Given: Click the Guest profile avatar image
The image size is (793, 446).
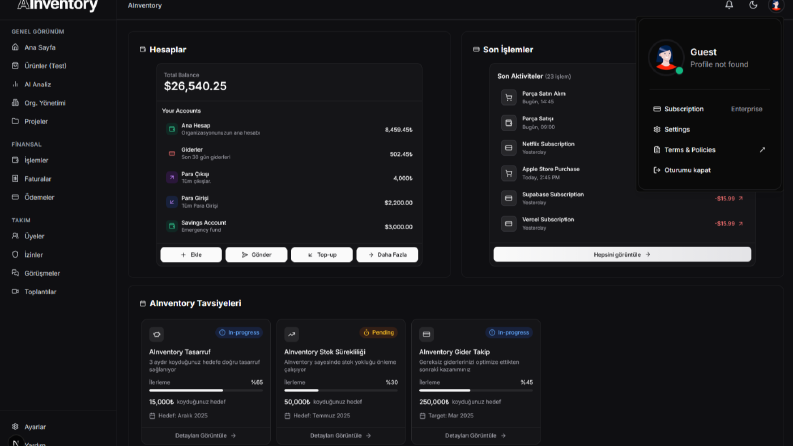Looking at the screenshot, I should coord(666,58).
